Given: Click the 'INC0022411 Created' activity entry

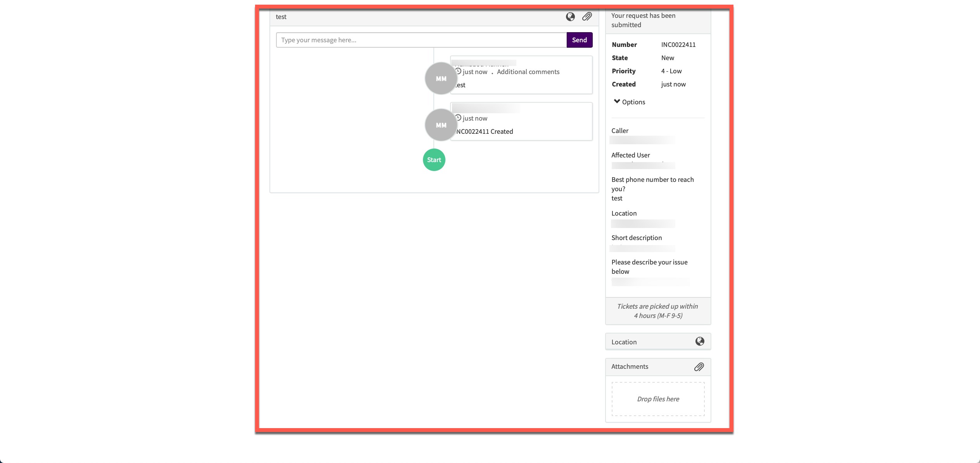Looking at the screenshot, I should coord(485,131).
